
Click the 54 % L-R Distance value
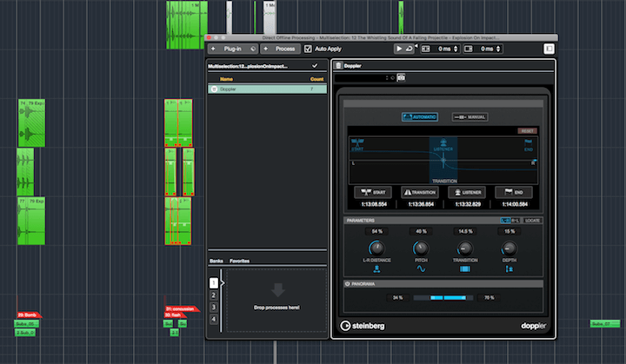(376, 231)
